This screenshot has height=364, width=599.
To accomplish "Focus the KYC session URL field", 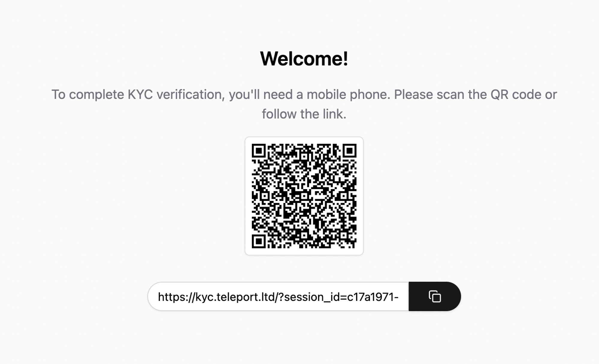I will 278,296.
